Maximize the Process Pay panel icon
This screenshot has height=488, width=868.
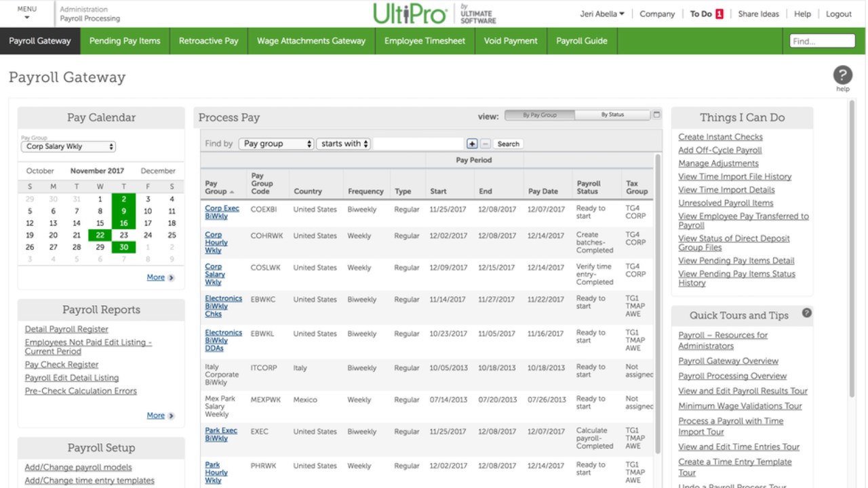coord(656,115)
